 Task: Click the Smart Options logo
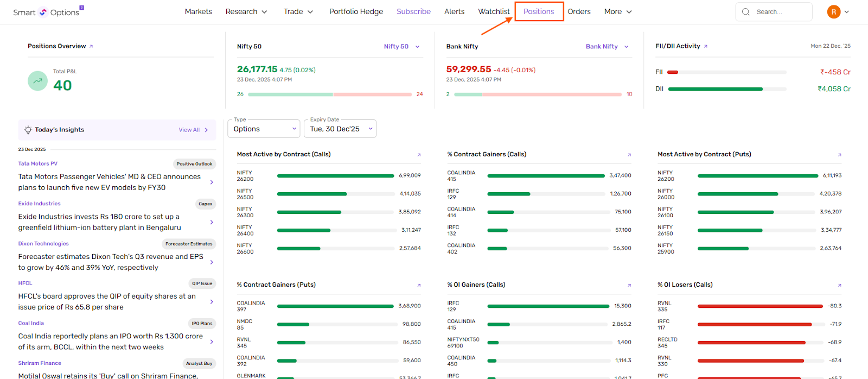click(x=47, y=12)
